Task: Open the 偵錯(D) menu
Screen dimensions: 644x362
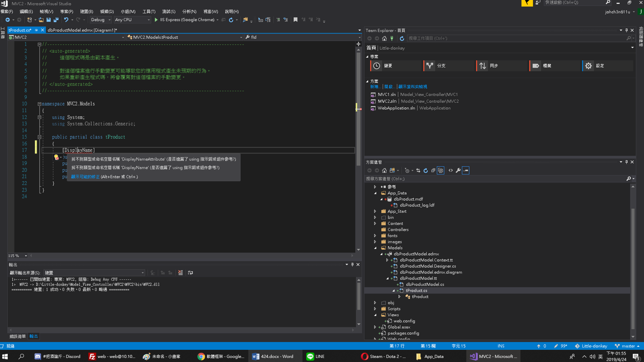Action: tap(107, 12)
